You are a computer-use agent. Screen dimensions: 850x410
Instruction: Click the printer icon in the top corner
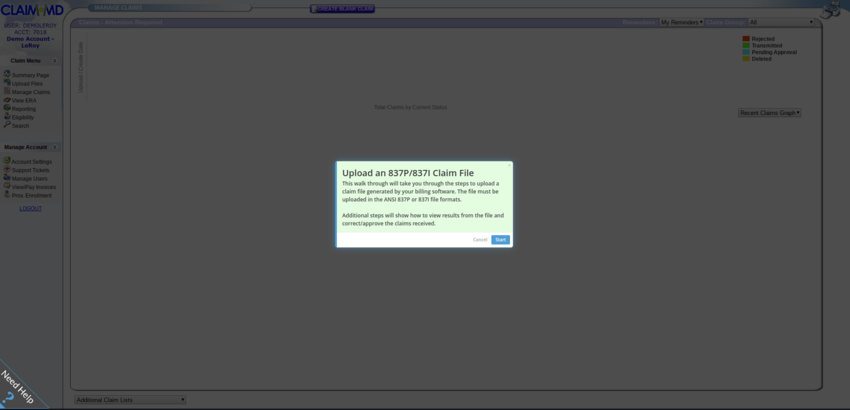[829, 11]
